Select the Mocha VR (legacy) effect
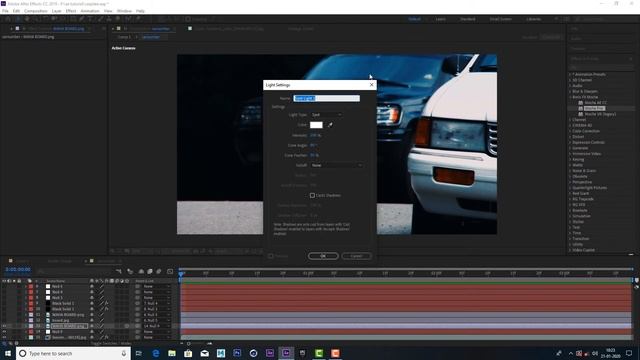640x360 pixels. click(600, 114)
